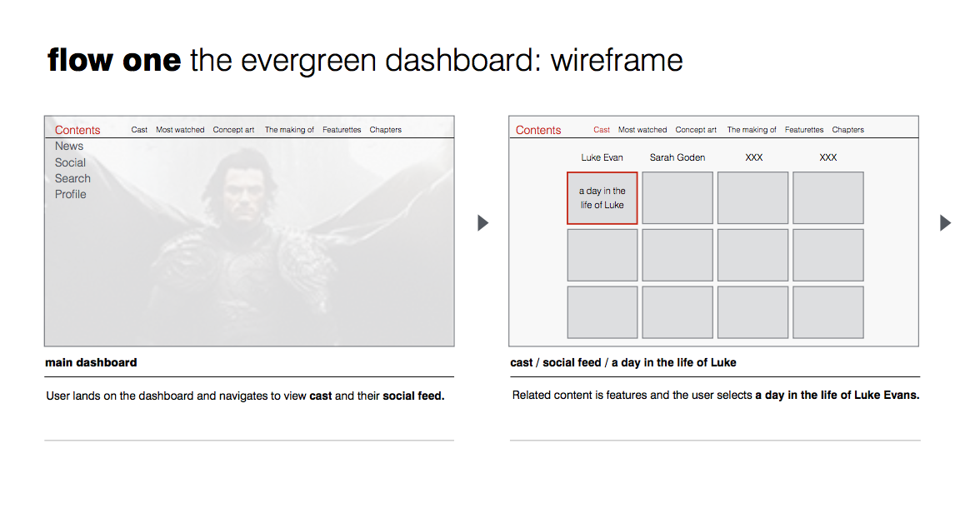Viewport: 980px width, 518px height.
Task: Open Cast tab in main dashboard wireframe
Action: 139,130
